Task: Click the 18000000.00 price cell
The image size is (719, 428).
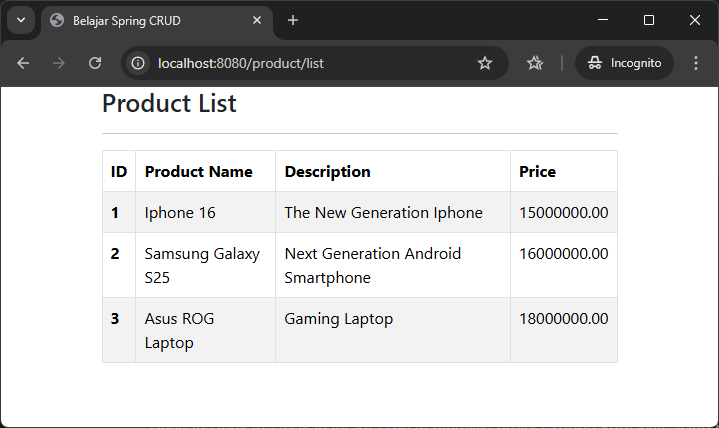Action: tap(563, 319)
